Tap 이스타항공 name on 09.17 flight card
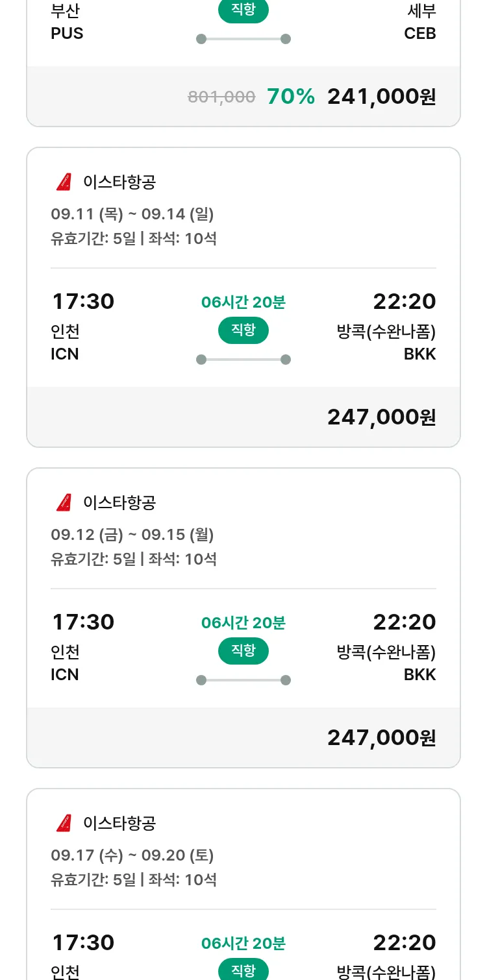This screenshot has height=980, width=487. point(119,824)
